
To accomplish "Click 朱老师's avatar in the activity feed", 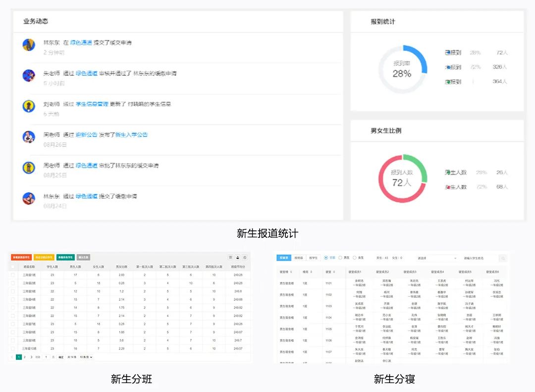I will [x=29, y=75].
